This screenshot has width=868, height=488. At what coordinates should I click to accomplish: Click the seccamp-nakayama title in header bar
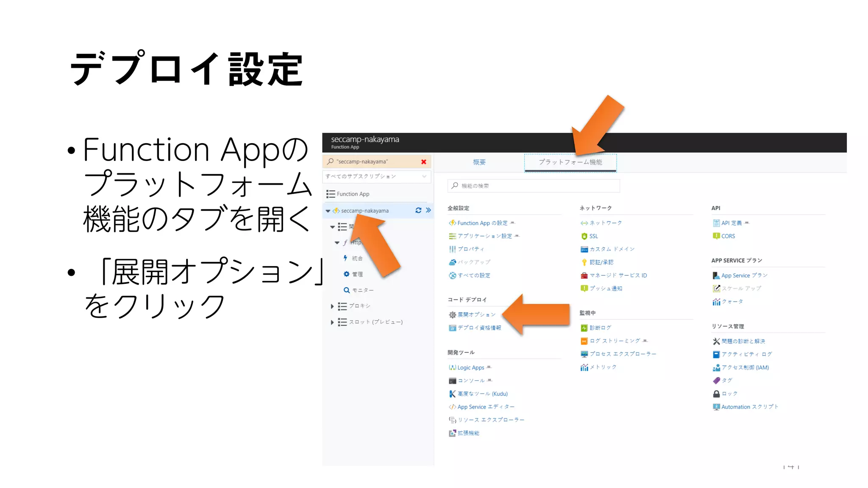pyautogui.click(x=365, y=139)
